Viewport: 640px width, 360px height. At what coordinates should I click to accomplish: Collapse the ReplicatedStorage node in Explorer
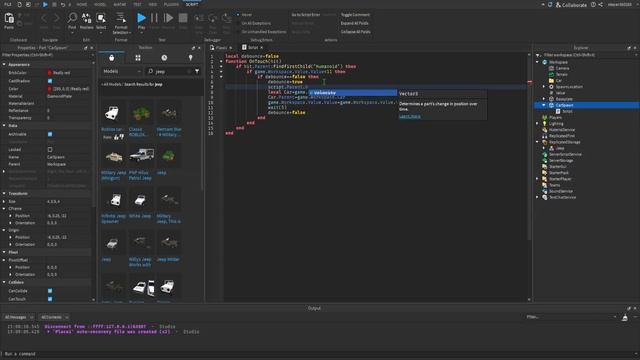(x=538, y=142)
